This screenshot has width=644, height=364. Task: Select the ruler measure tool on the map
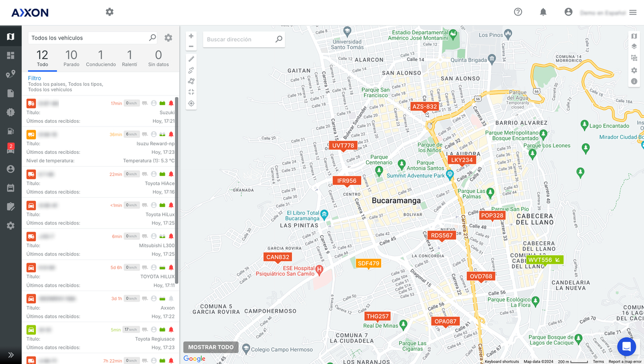(191, 58)
